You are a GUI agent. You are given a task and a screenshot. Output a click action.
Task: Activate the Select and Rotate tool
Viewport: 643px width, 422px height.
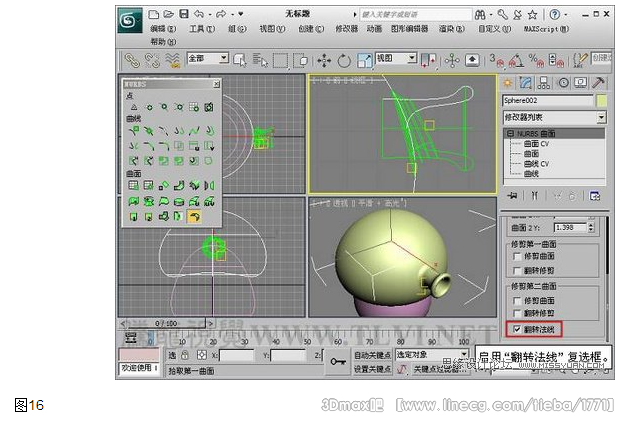[344, 61]
